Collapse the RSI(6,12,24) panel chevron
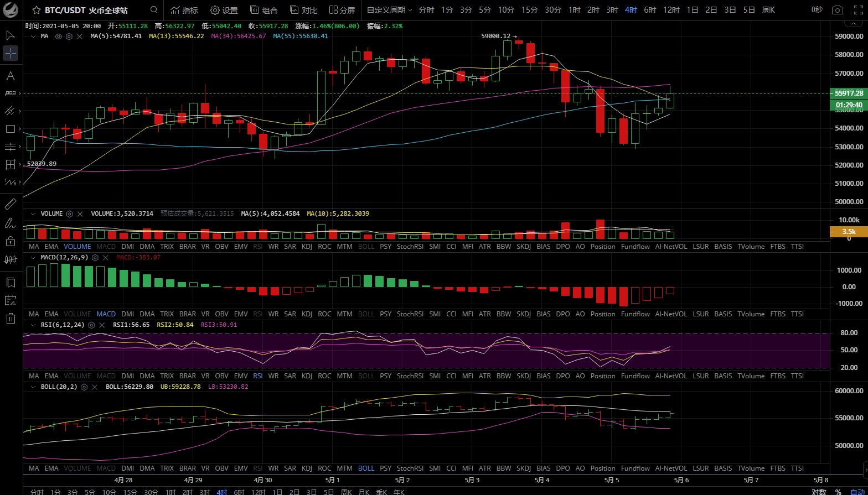This screenshot has width=868, height=495. click(33, 325)
